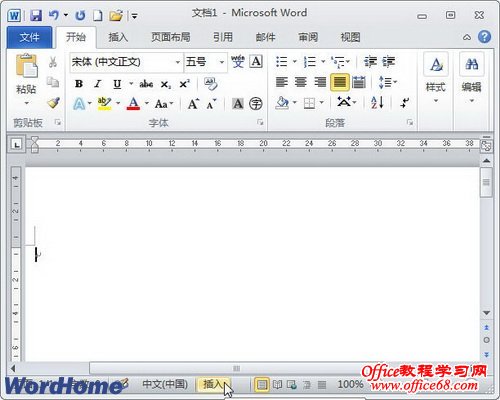Center align the text
The image size is (500, 400).
[301, 82]
